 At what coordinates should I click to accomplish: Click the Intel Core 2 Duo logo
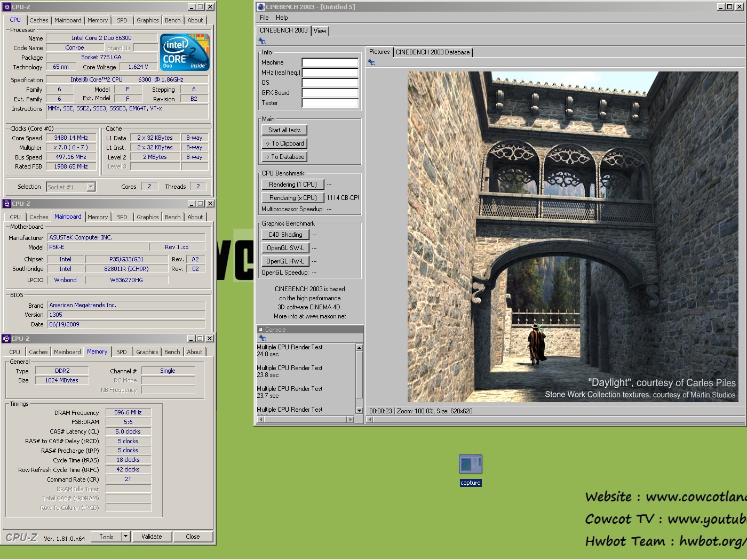[185, 52]
